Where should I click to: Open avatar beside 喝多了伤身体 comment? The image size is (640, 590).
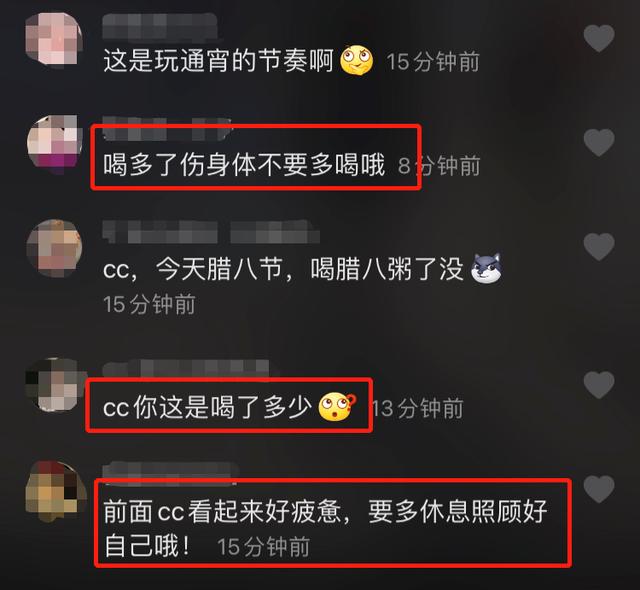coord(54,142)
